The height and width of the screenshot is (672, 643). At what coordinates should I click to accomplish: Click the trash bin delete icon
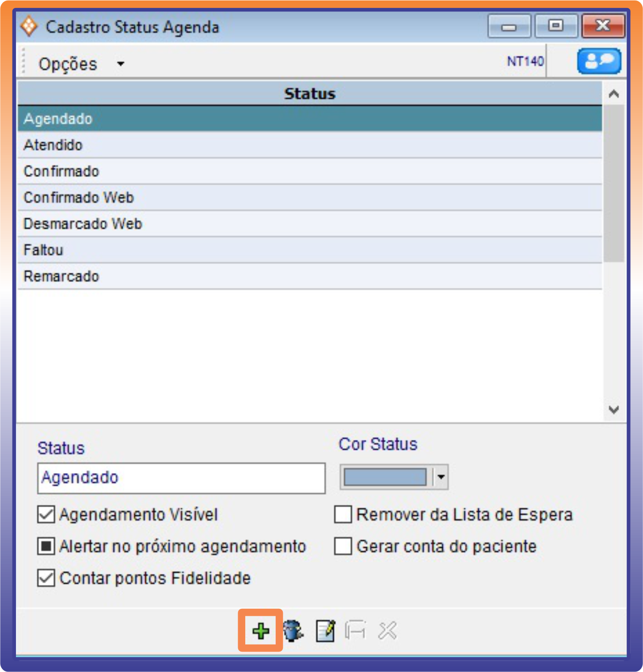[293, 631]
